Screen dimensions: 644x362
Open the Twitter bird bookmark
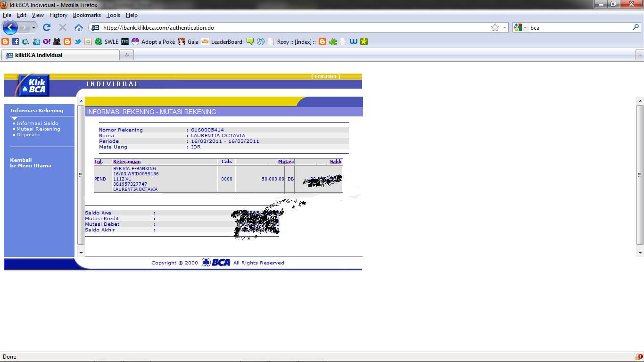[x=78, y=41]
